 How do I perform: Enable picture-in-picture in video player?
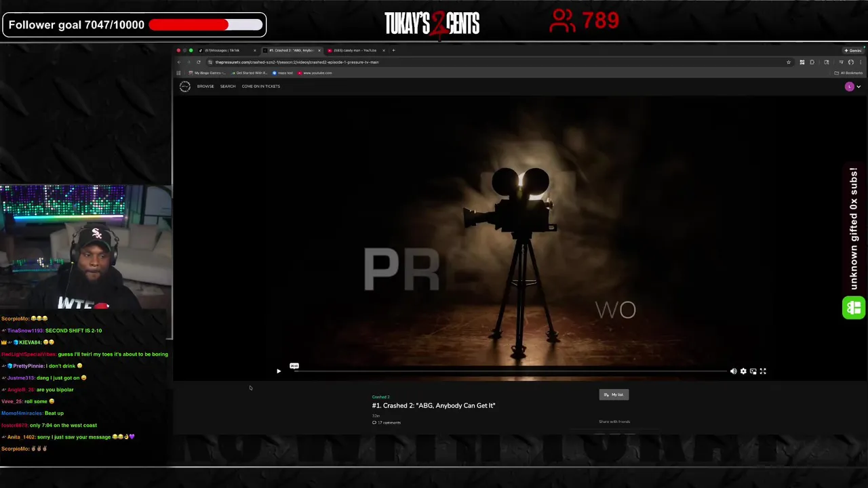coord(753,371)
